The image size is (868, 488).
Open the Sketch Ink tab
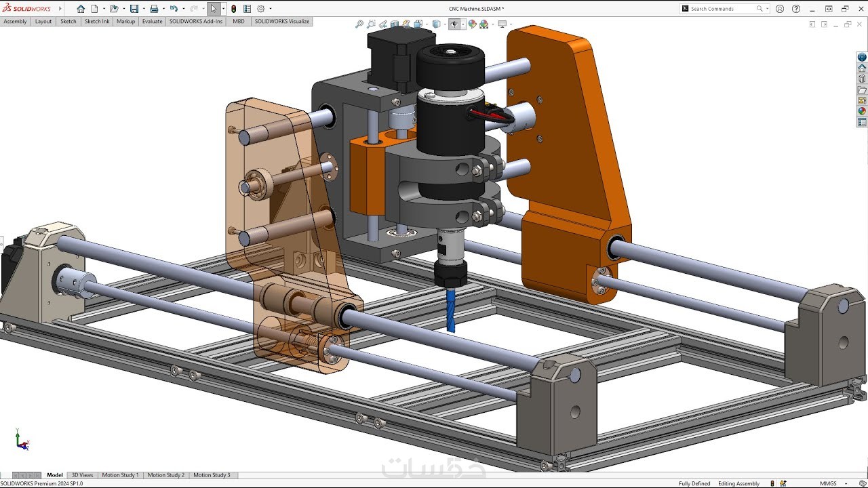[97, 22]
